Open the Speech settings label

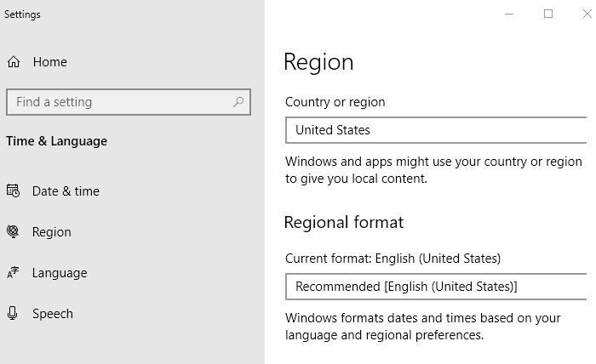point(53,314)
